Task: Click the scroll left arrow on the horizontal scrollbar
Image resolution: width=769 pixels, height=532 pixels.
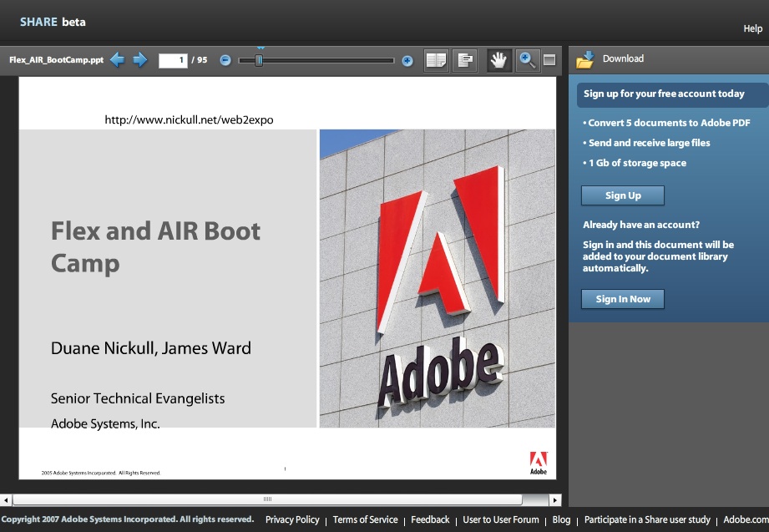Action: click(6, 500)
